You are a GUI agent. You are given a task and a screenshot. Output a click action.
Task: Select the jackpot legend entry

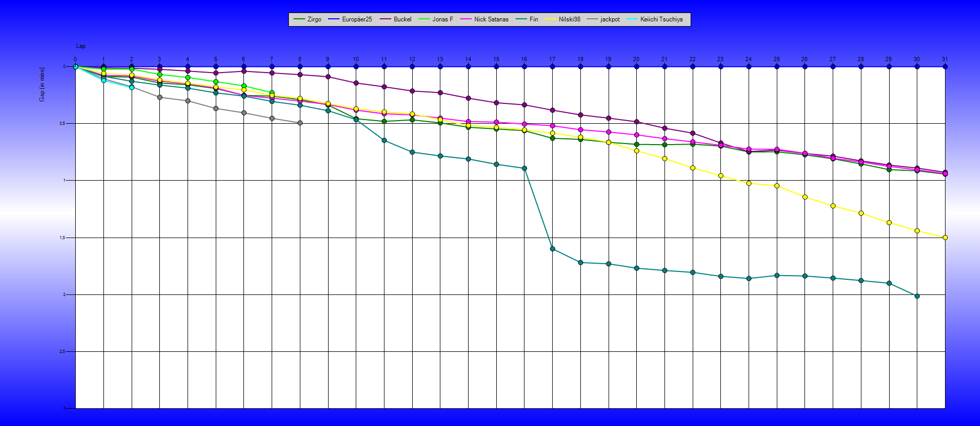coord(603,19)
